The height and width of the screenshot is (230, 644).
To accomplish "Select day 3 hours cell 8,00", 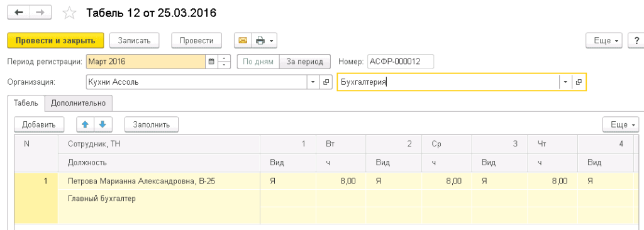I will click(553, 181).
